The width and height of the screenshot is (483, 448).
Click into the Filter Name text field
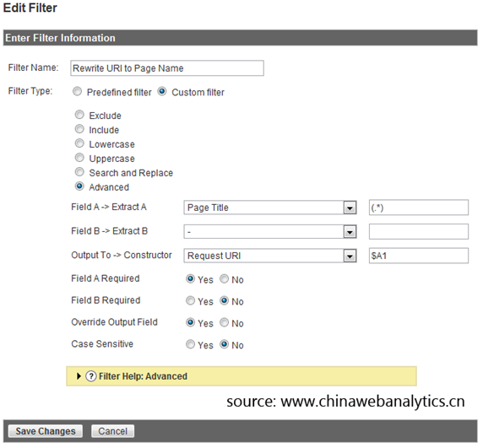pos(167,68)
